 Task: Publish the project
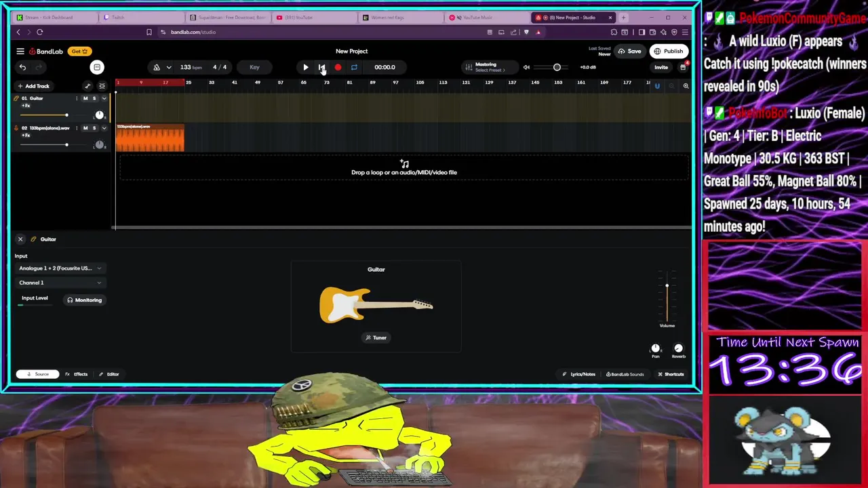[668, 52]
